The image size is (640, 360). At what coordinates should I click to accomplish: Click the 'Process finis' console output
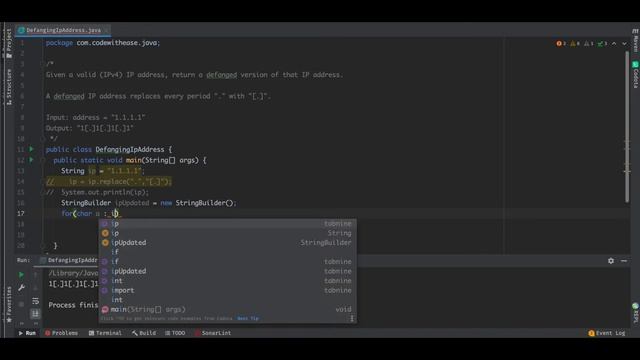point(73,305)
